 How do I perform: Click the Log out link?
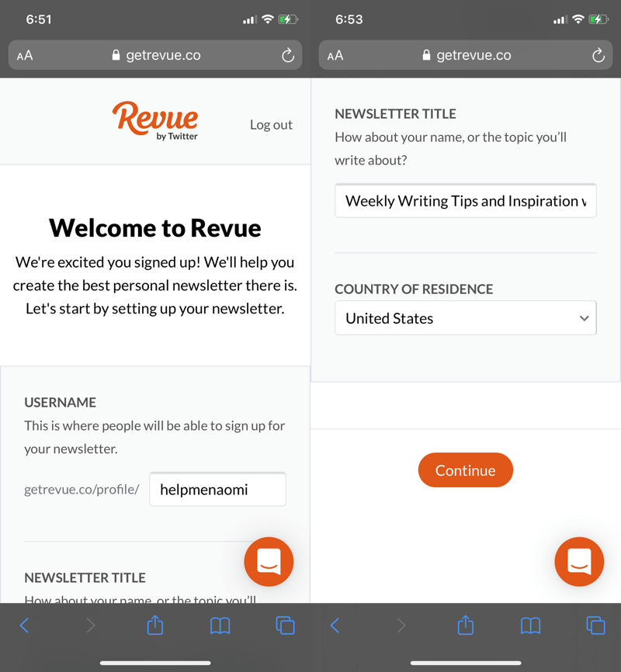click(271, 125)
